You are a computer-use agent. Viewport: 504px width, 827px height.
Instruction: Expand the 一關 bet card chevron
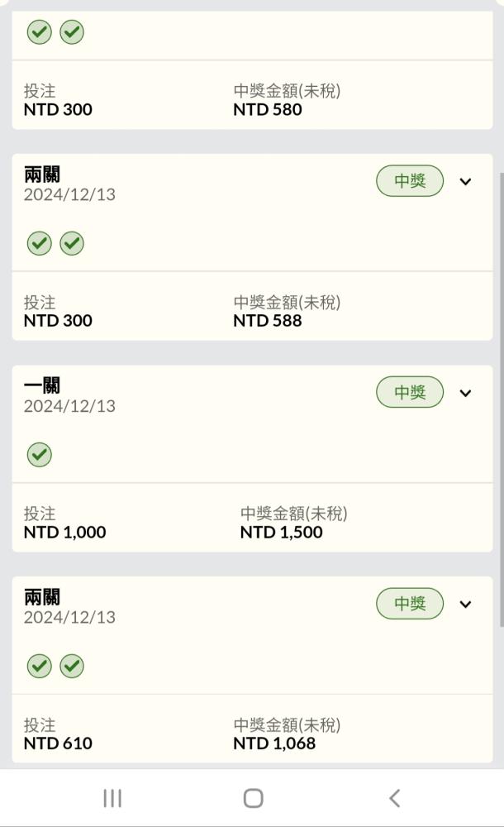(465, 393)
